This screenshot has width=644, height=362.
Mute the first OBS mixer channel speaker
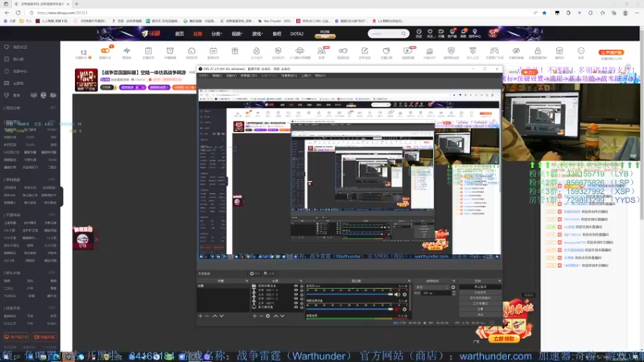click(x=396, y=294)
